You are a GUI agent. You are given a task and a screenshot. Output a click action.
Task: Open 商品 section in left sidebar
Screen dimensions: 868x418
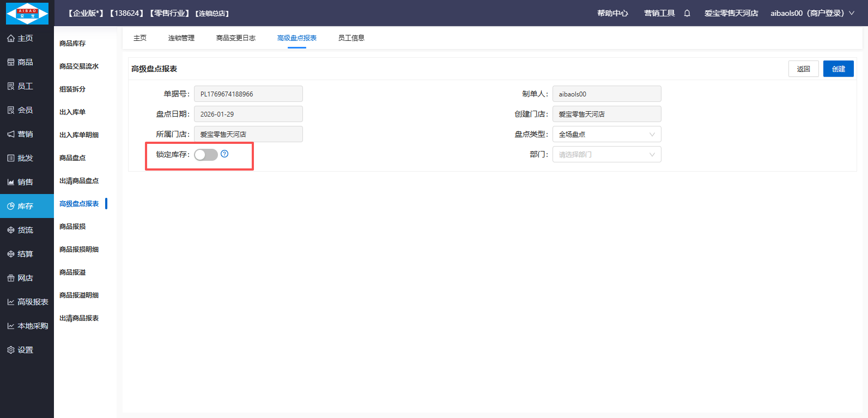pos(20,62)
